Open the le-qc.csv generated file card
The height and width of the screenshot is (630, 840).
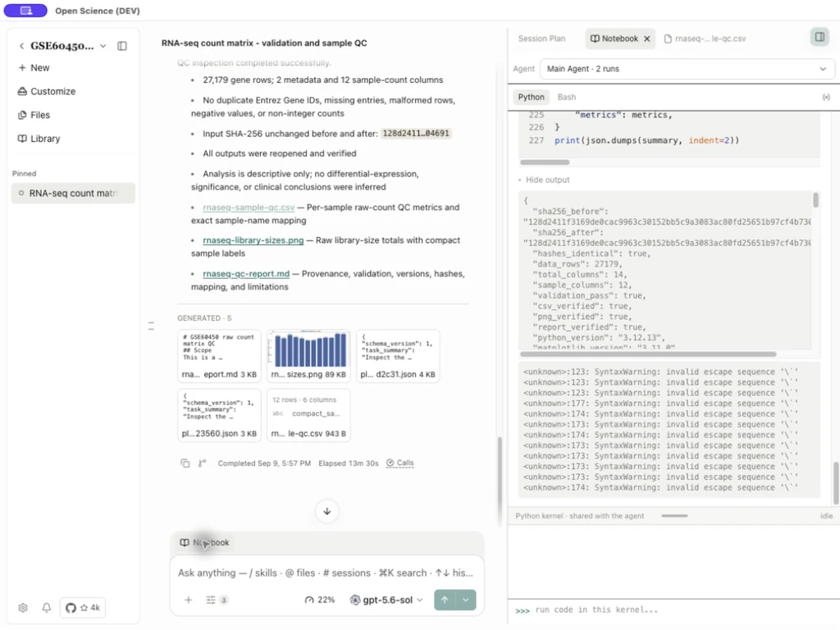pos(308,415)
